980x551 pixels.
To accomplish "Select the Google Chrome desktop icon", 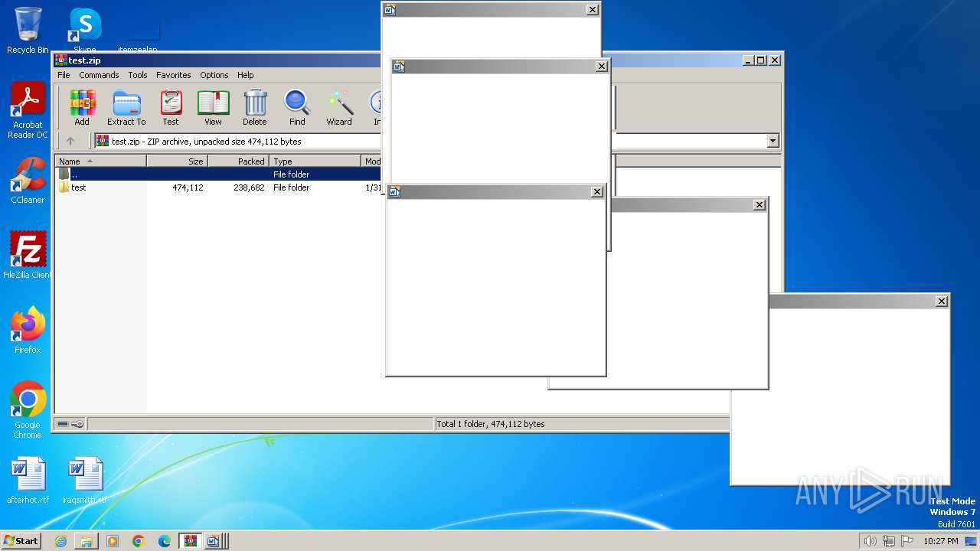I will (x=28, y=410).
